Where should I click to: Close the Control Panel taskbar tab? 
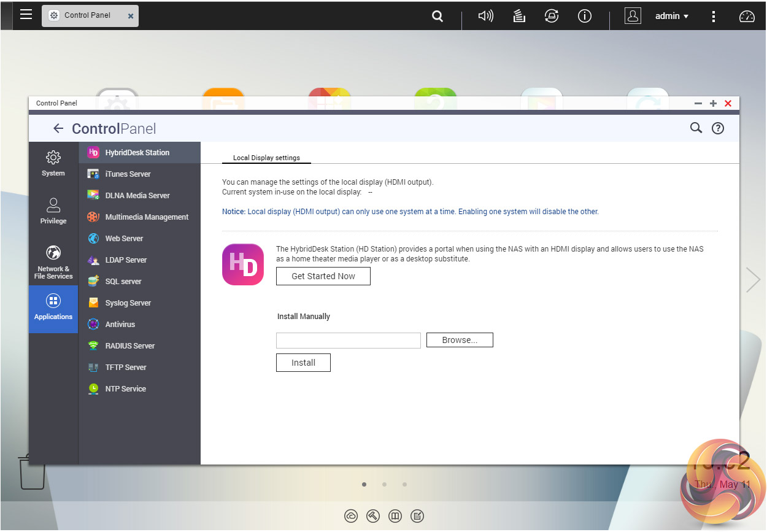(131, 17)
